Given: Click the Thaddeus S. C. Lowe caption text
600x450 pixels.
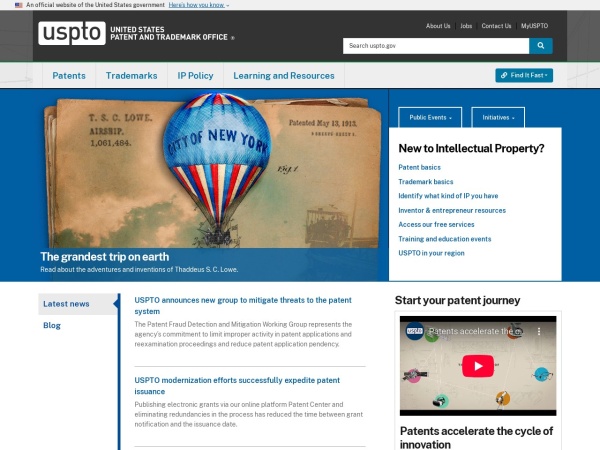Looking at the screenshot, I should pos(139,269).
